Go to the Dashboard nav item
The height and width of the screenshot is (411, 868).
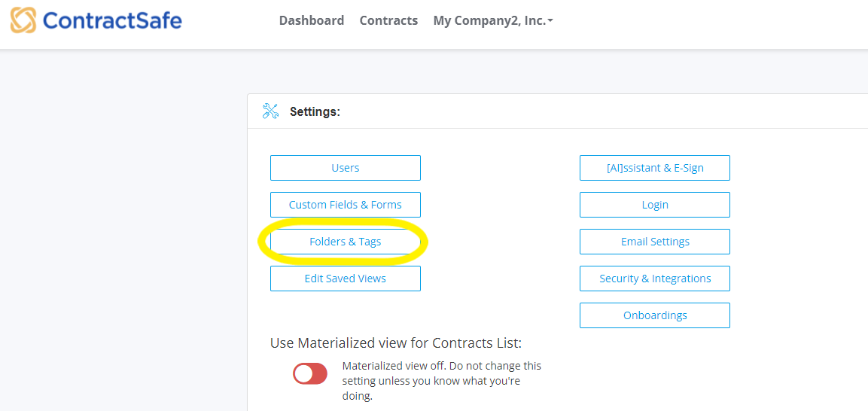click(x=312, y=21)
